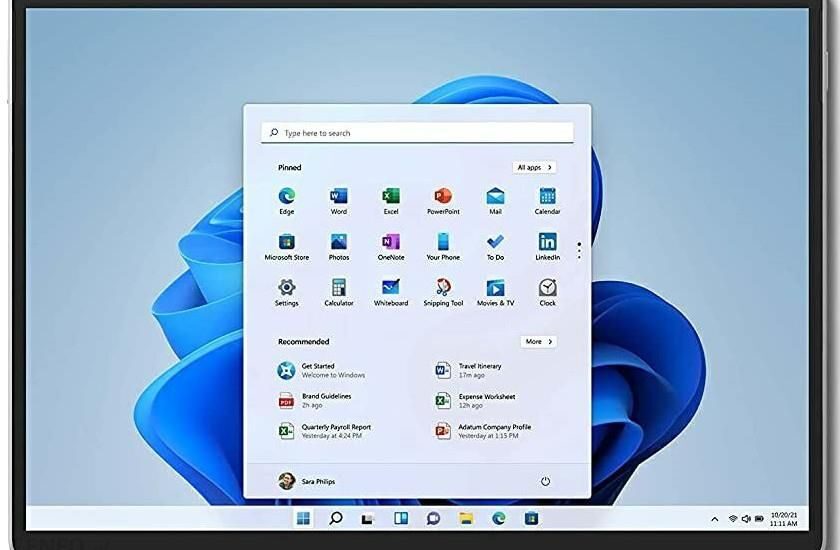Open the Whiteboard app

(x=391, y=292)
